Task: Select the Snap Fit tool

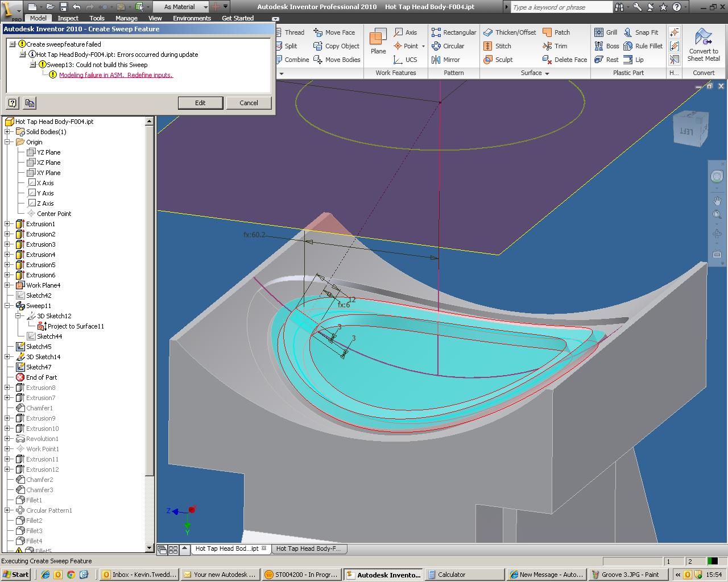Action: pyautogui.click(x=641, y=32)
